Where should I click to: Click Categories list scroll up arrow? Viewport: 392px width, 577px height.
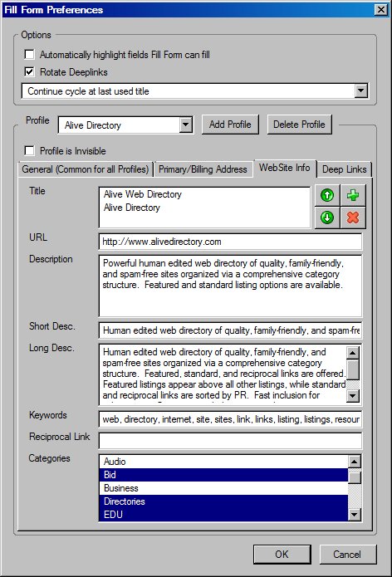(x=354, y=462)
